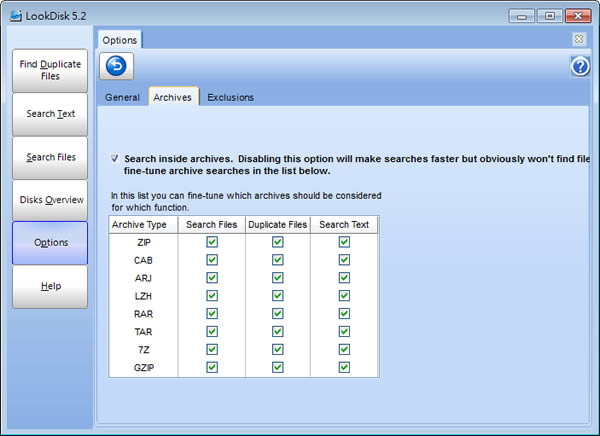Select the ARJ archive type row label
600x436 pixels.
click(x=143, y=278)
